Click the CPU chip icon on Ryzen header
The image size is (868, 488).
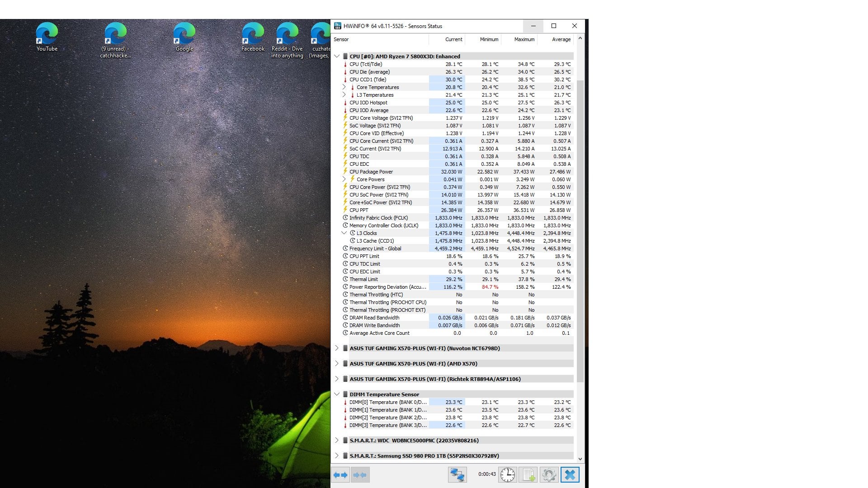click(345, 56)
